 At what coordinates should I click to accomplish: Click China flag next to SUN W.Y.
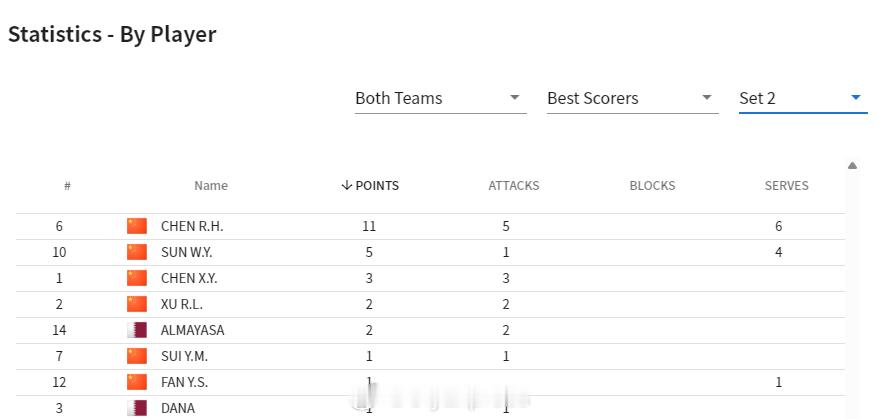click(x=137, y=252)
